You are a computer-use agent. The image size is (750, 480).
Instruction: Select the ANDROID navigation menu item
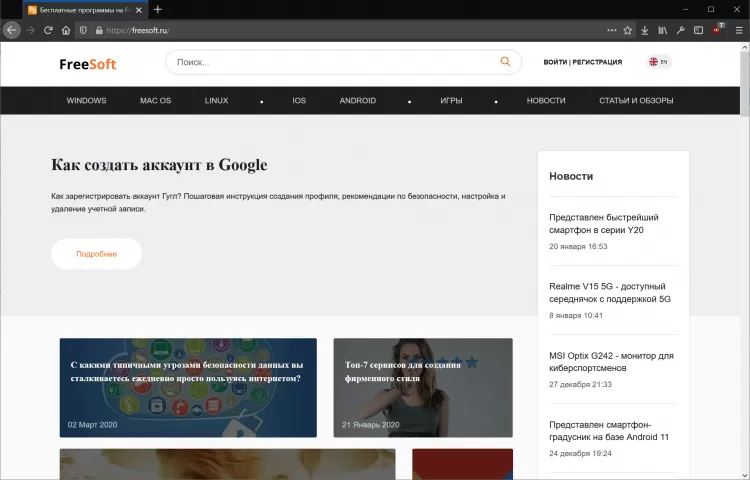(357, 101)
